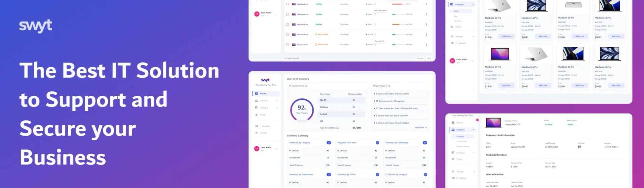This screenshot has width=644, height=188.
Task: Select Lease in the catalogue panel sidebar
Action: 460,11
